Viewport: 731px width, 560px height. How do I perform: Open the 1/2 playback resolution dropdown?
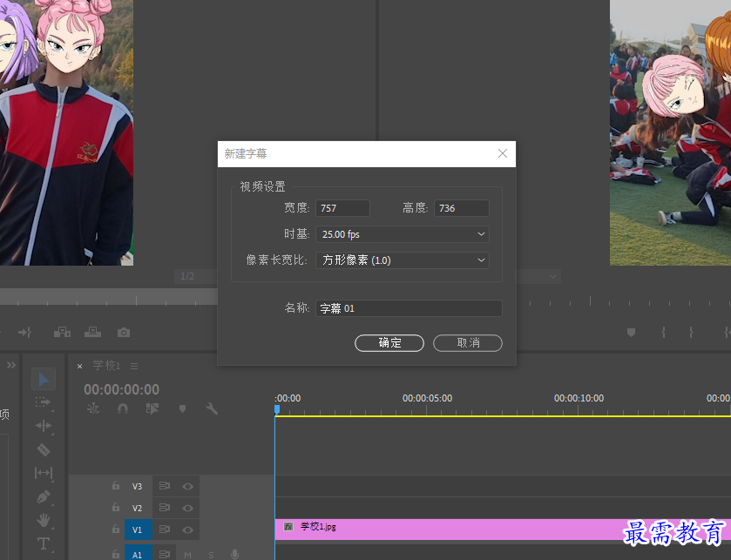196,276
